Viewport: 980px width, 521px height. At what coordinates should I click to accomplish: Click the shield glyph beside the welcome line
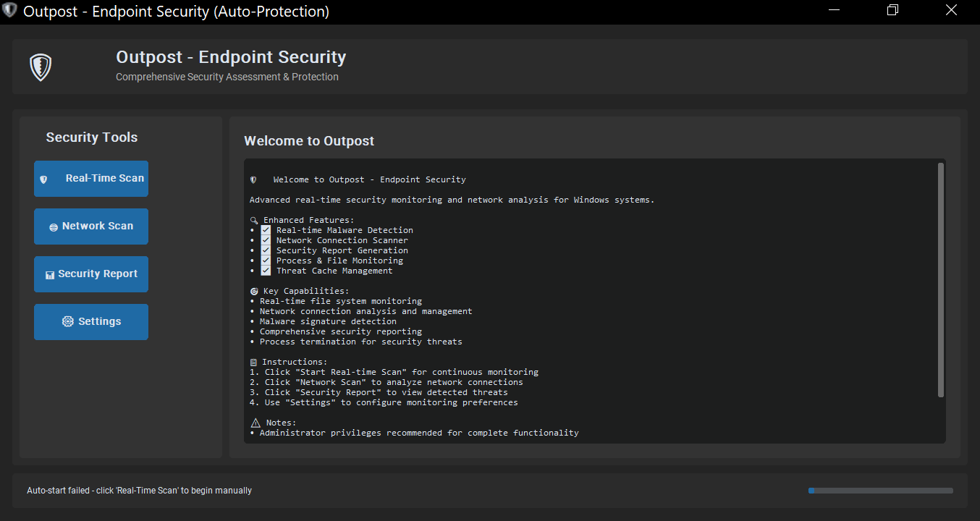point(253,179)
